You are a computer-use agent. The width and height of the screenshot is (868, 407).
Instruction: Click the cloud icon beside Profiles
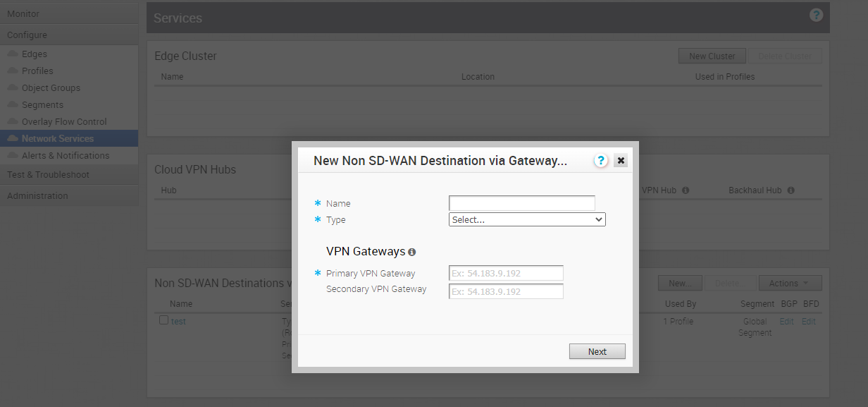[x=13, y=71]
